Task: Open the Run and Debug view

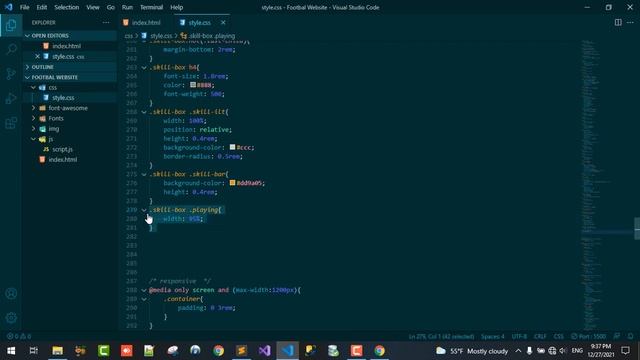Action: (x=11, y=98)
